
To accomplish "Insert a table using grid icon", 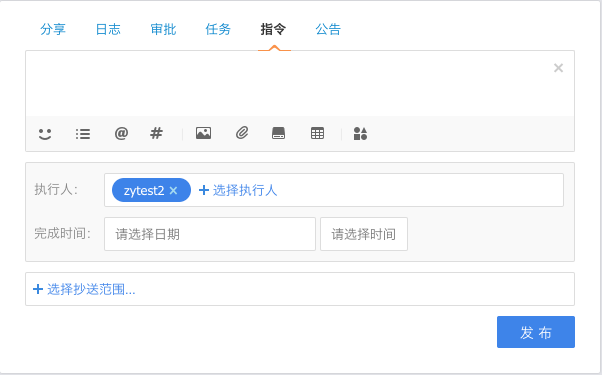I will [318, 133].
